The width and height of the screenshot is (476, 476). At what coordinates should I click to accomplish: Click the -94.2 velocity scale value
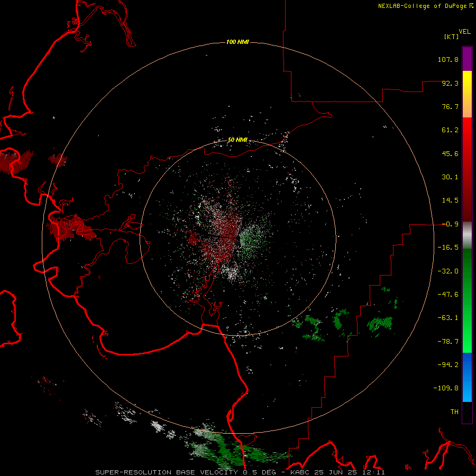tap(448, 364)
